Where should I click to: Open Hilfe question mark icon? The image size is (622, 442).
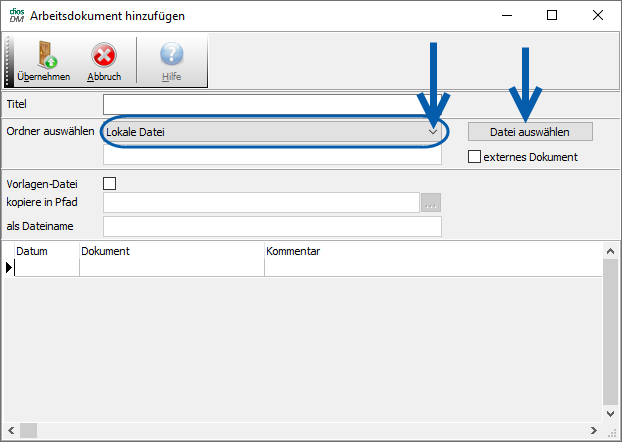172,56
